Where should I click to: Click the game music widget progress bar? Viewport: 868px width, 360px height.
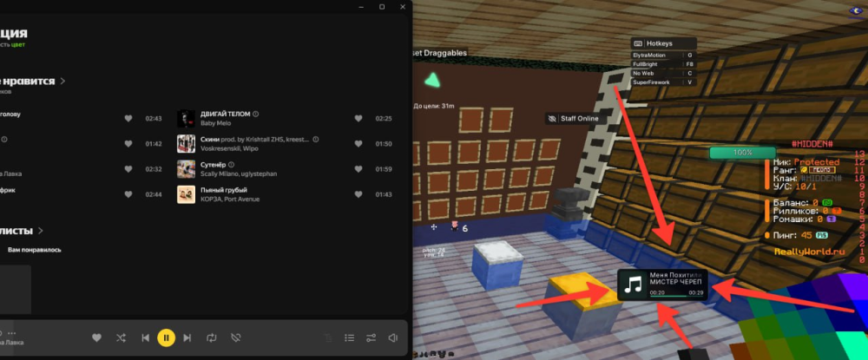point(676,297)
